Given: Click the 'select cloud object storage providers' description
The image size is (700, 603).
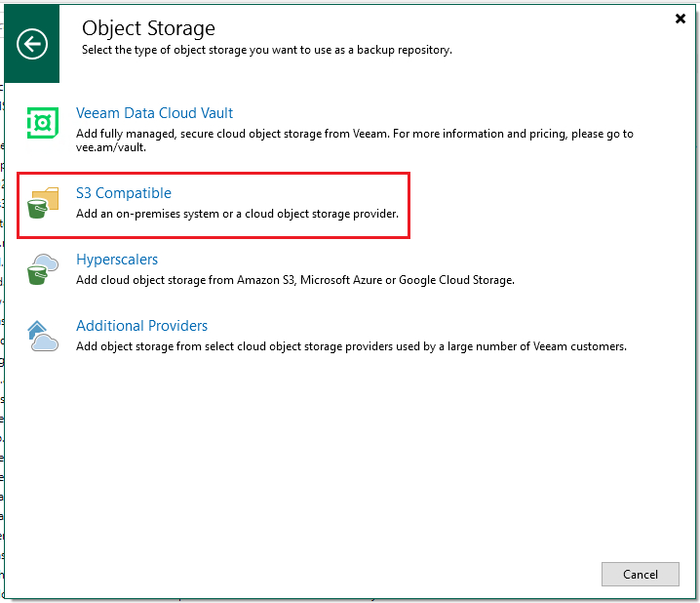Looking at the screenshot, I should tap(351, 346).
